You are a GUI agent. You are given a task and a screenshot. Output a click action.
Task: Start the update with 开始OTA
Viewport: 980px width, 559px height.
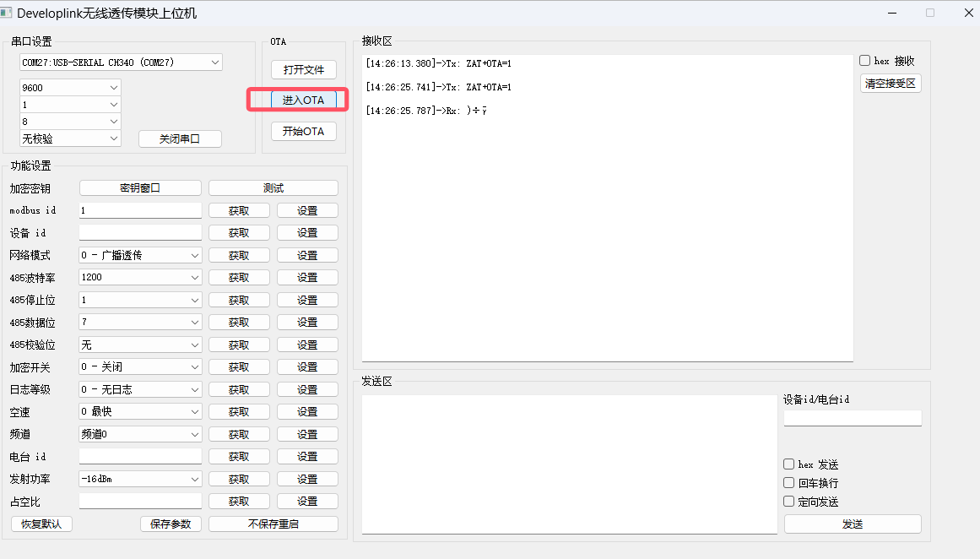pos(303,132)
